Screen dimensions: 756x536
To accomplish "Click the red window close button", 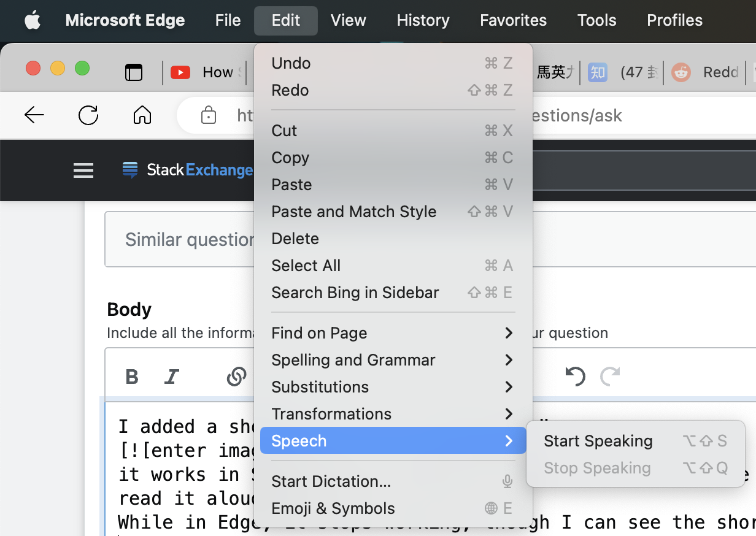I will 33,68.
